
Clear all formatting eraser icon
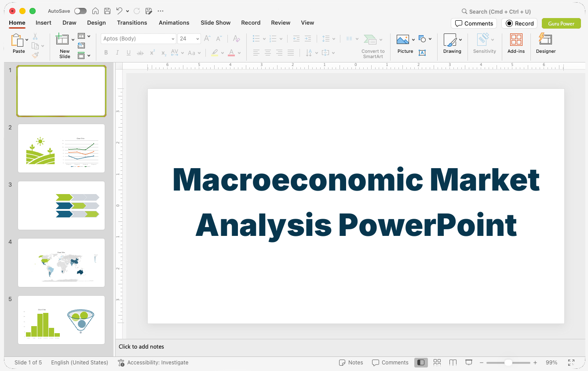pos(237,39)
